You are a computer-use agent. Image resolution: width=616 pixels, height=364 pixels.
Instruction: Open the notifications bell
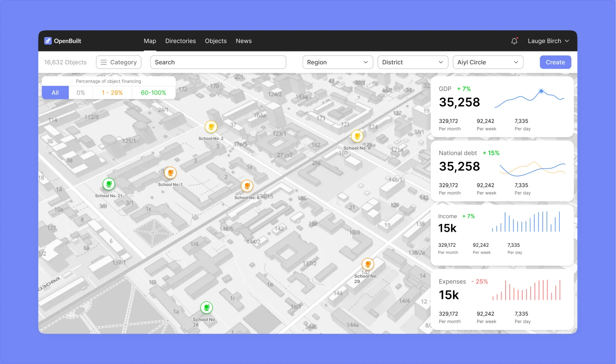[514, 41]
